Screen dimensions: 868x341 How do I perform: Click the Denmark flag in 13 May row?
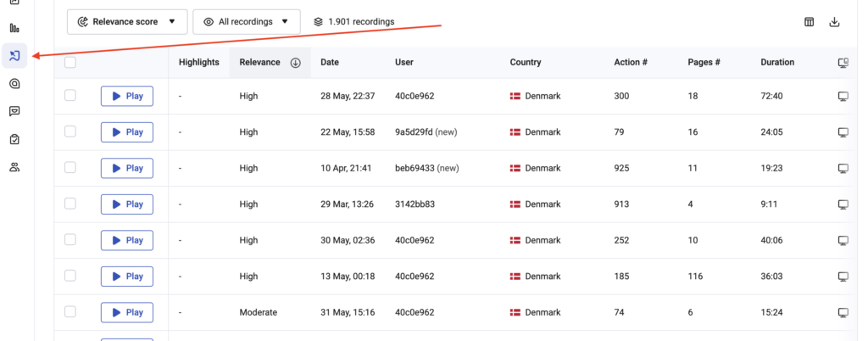515,277
